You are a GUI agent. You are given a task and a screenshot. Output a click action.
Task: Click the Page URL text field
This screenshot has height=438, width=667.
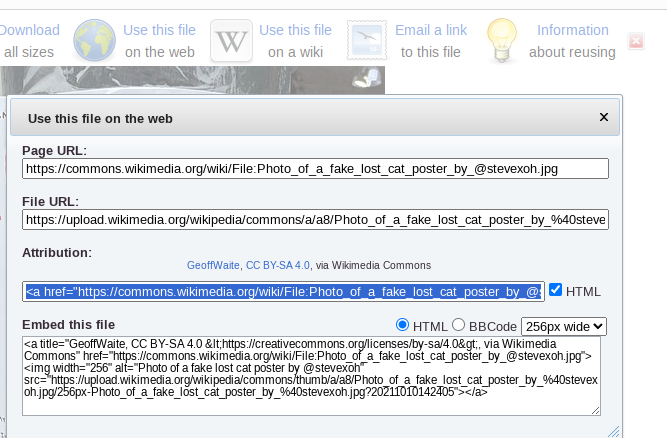pyautogui.click(x=315, y=169)
